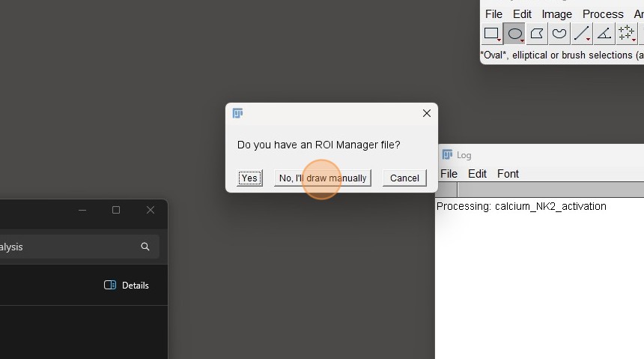This screenshot has width=644, height=359.
Task: Open the ImageJ Process menu
Action: point(603,14)
